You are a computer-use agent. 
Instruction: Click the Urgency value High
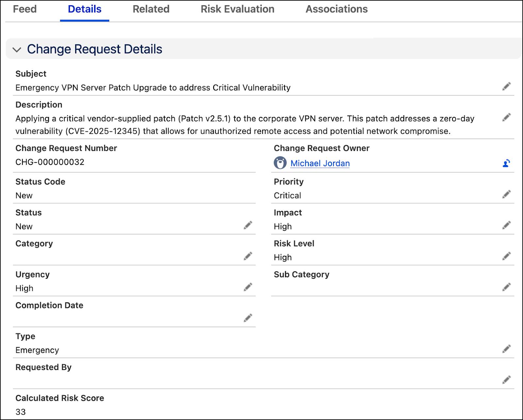pos(24,288)
